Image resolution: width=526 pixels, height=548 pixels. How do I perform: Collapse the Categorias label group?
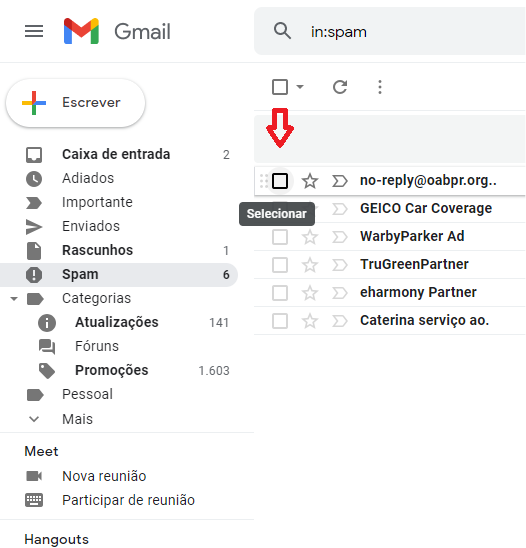(14, 298)
